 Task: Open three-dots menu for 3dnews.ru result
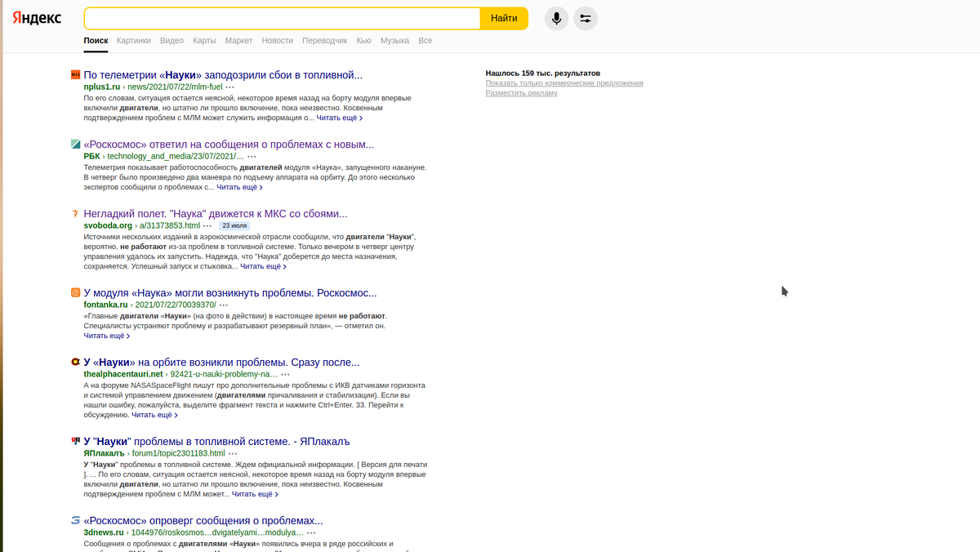(x=311, y=532)
